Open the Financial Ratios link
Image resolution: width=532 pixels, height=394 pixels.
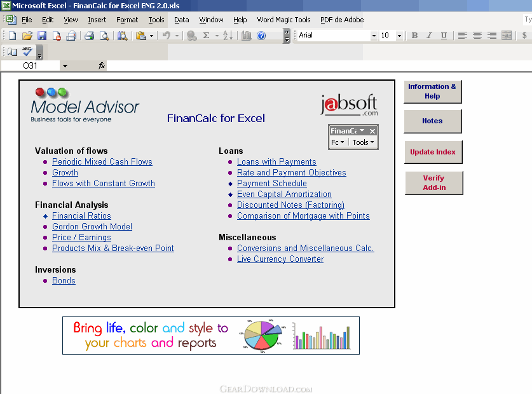coord(81,215)
